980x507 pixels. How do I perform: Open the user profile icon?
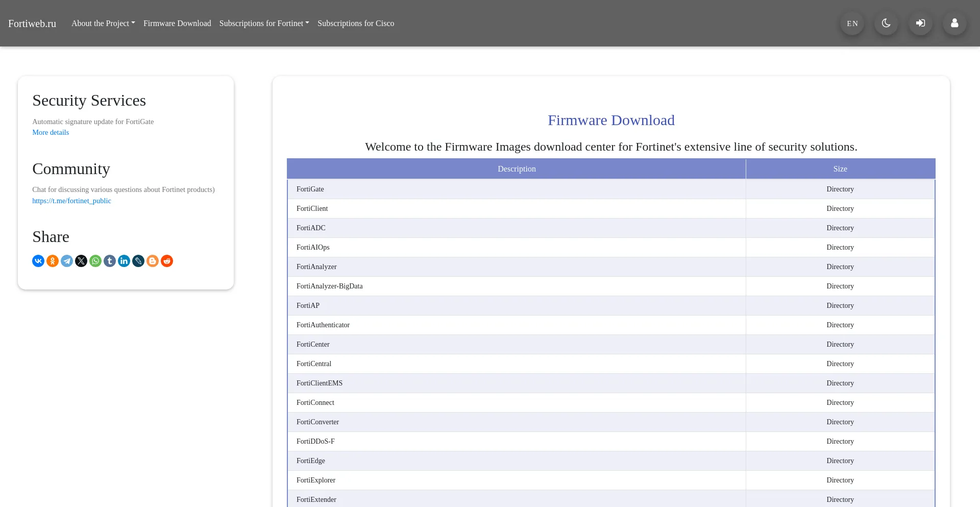954,23
